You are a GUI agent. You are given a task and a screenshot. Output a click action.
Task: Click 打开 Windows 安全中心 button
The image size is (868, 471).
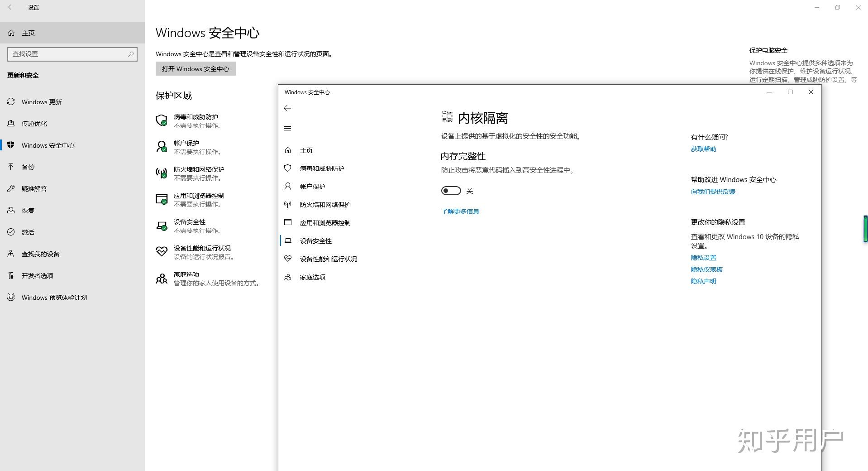[x=196, y=69]
